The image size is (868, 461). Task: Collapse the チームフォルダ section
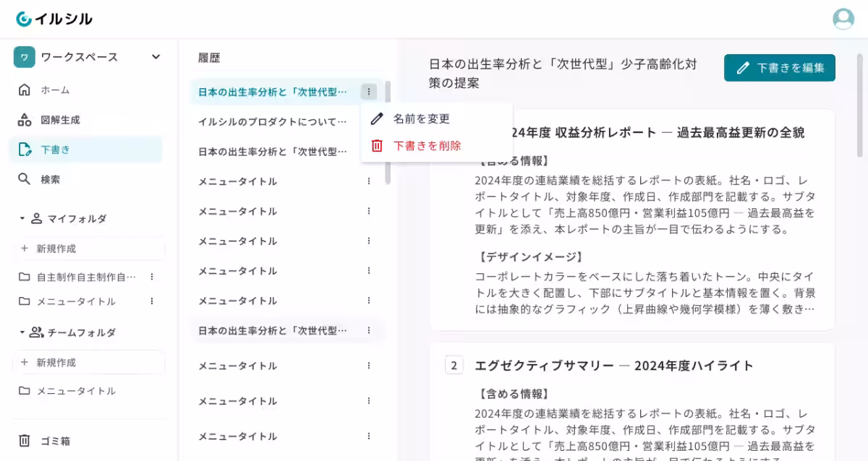(x=22, y=332)
